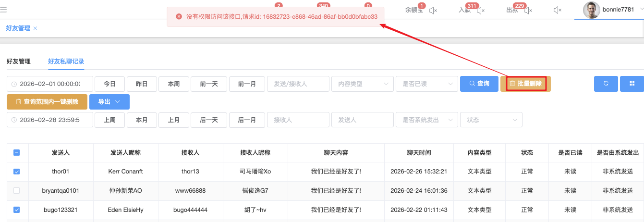Check the bryantqa0101 row checkbox
Viewport: 644px width, 222px height.
17,191
